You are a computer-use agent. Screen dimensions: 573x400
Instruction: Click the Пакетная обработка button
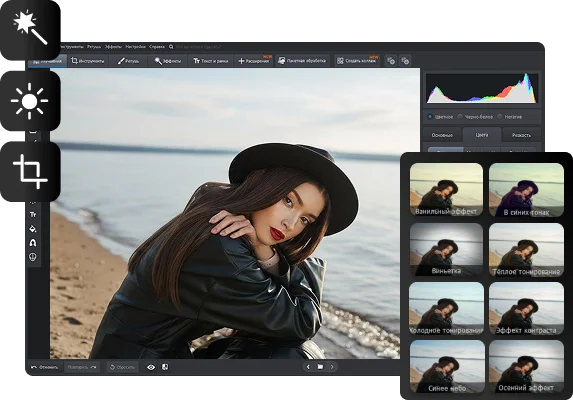[302, 61]
